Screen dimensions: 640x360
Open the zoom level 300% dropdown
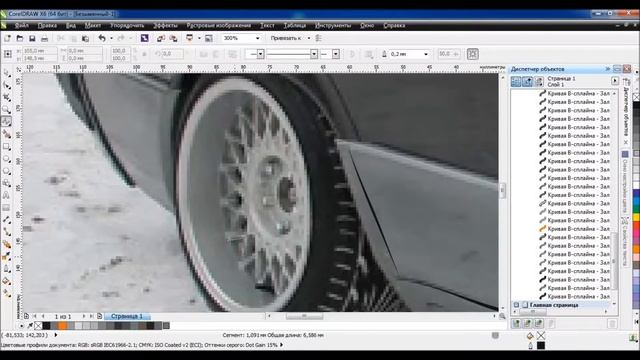[258, 38]
